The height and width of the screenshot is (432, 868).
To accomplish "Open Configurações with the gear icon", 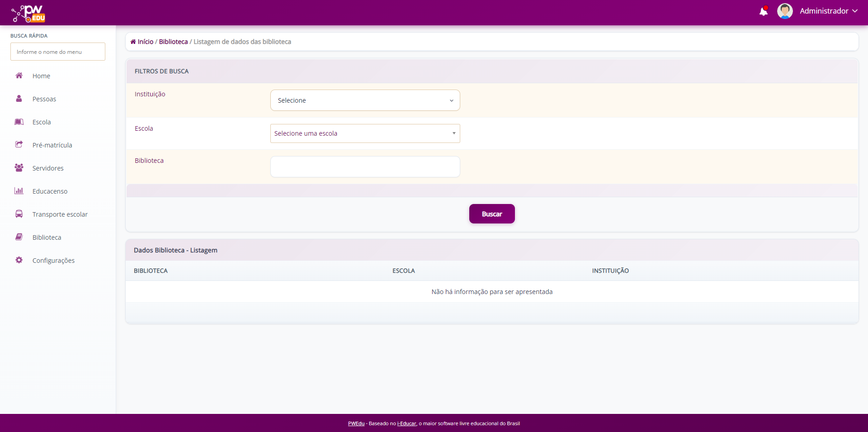I will click(19, 260).
